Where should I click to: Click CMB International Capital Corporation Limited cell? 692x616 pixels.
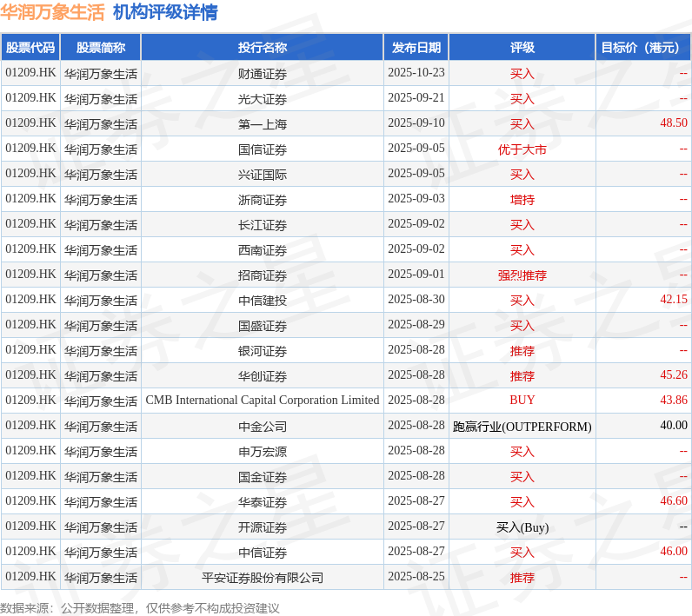(263, 401)
